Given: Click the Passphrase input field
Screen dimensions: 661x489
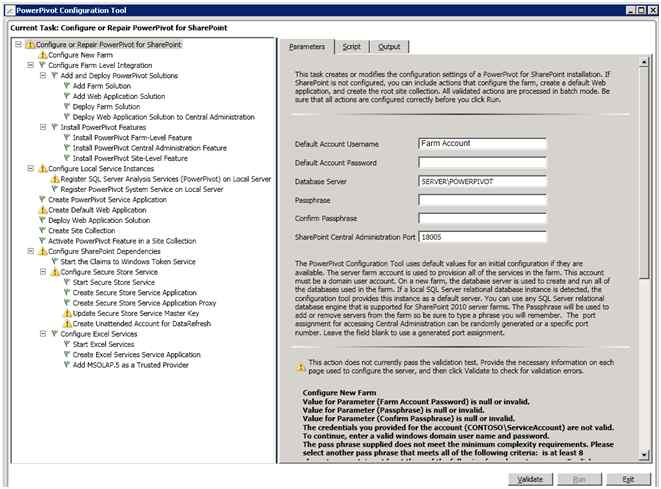Looking at the screenshot, I should click(x=482, y=200).
